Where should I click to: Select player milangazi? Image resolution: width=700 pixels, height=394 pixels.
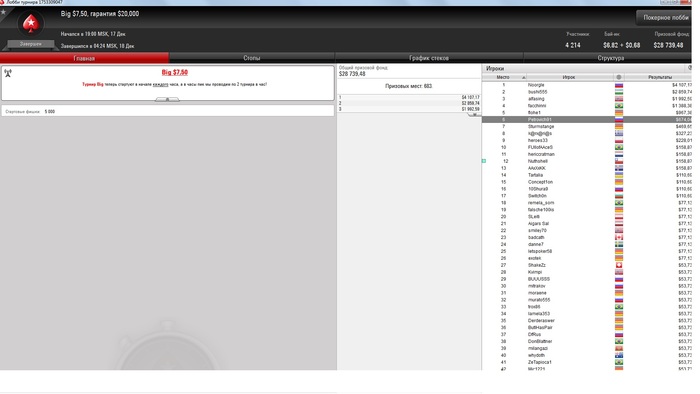tap(538, 348)
